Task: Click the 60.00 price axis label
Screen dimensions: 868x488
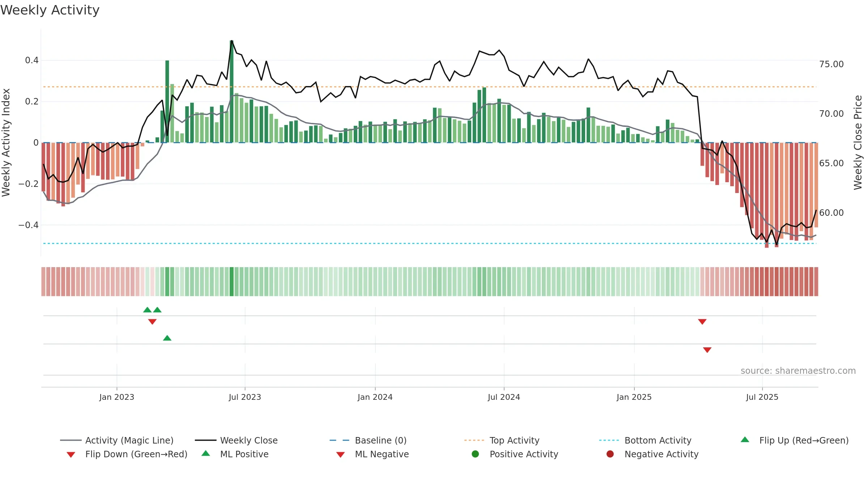Action: (831, 213)
